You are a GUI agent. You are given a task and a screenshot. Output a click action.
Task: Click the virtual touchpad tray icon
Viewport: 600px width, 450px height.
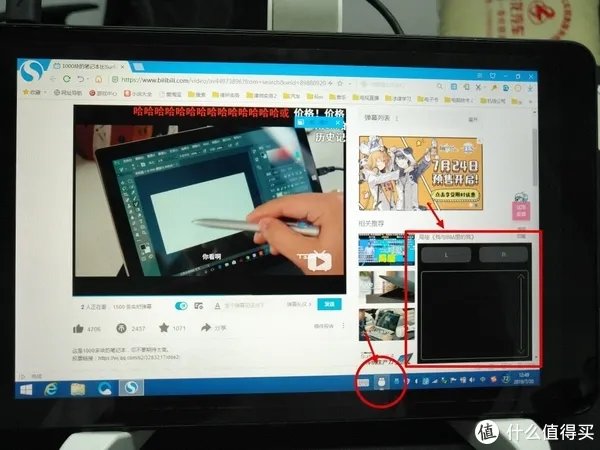(381, 382)
